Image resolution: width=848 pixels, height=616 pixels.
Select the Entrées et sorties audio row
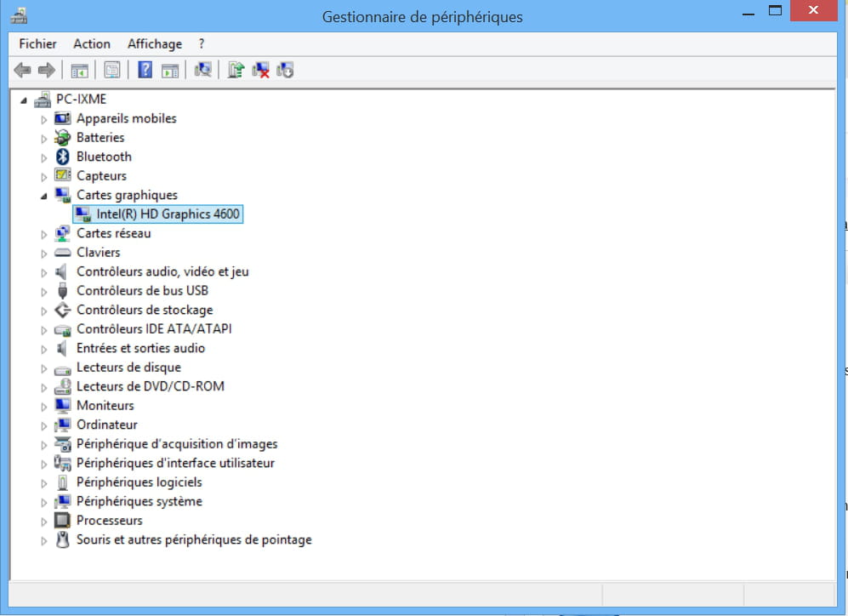(x=140, y=348)
